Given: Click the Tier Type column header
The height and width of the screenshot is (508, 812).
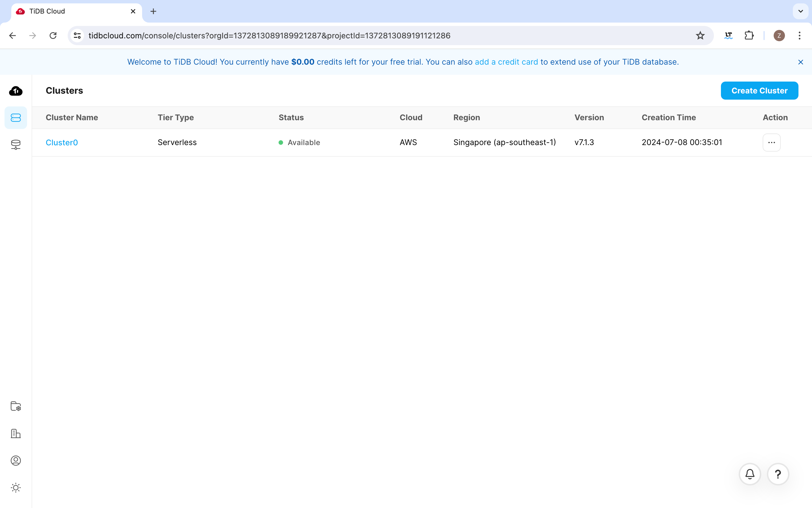Looking at the screenshot, I should [x=176, y=118].
